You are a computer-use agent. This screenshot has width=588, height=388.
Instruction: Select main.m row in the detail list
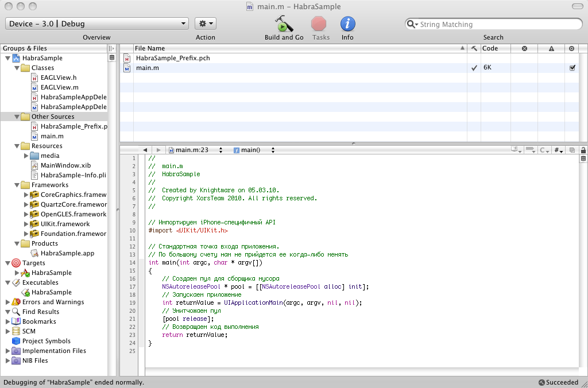point(350,68)
